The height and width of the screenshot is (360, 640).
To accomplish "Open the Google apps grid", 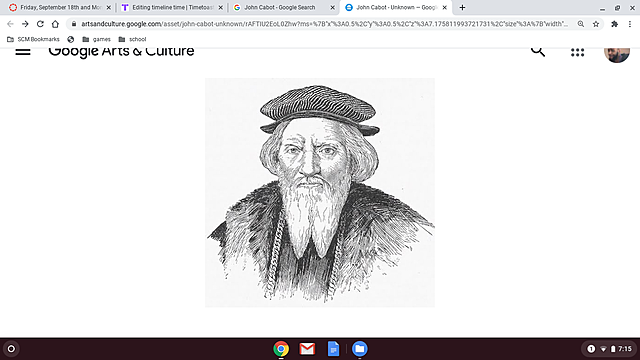I will tap(578, 52).
